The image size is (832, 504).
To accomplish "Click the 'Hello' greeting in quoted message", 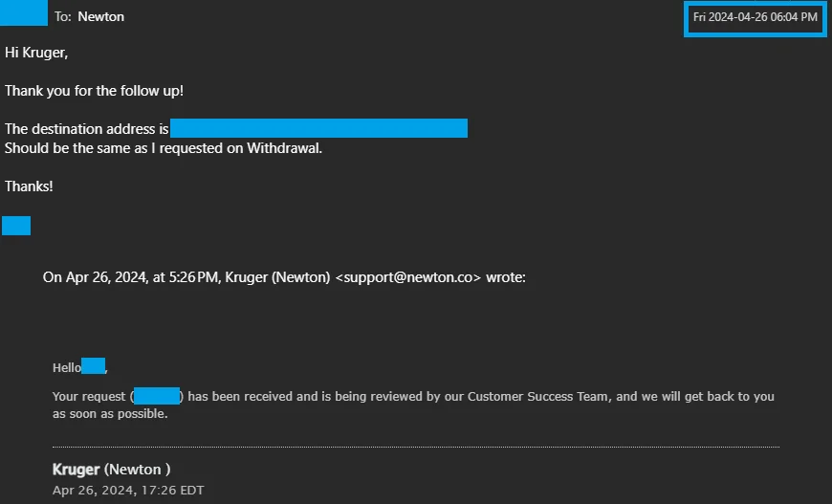I will [67, 367].
